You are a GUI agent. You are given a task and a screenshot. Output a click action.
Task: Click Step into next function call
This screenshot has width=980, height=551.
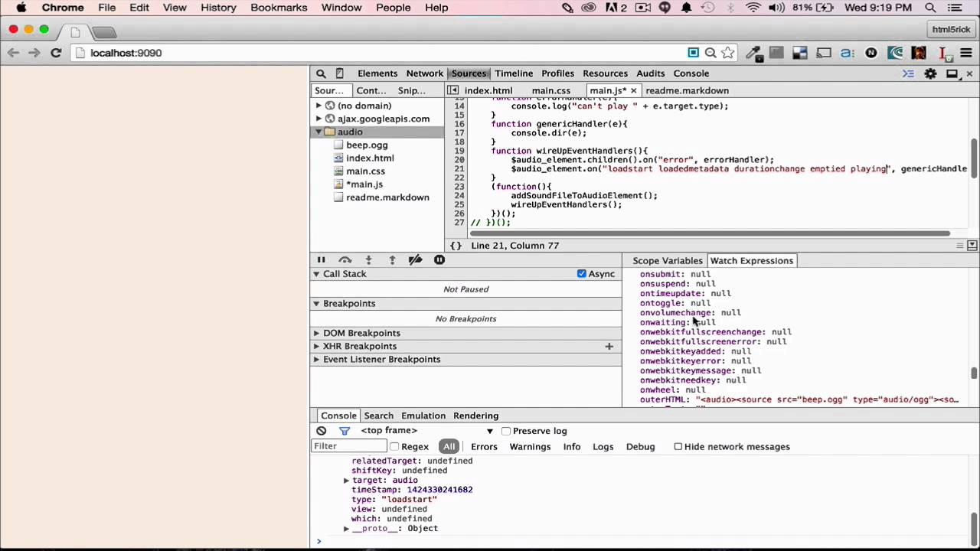pos(368,260)
